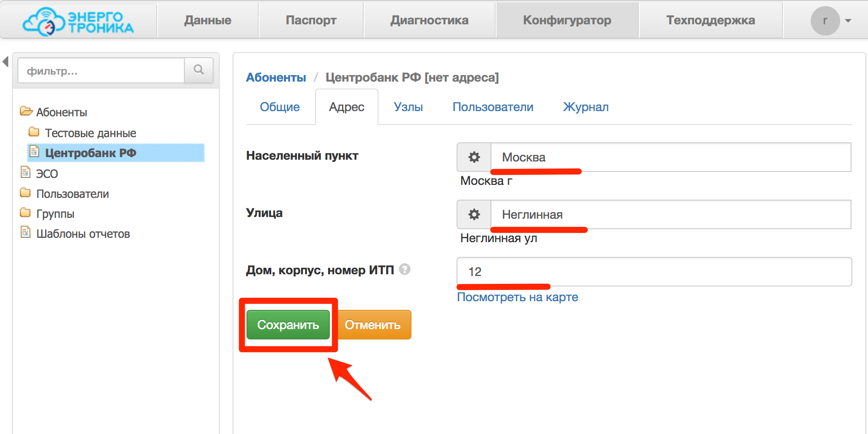Open the Данные menu section
Image resolution: width=868 pixels, height=434 pixels.
click(207, 20)
